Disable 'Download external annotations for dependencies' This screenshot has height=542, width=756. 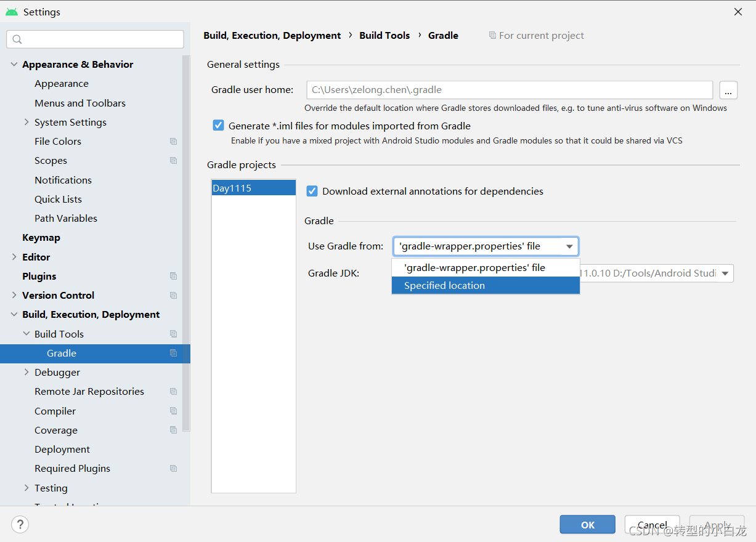pos(312,191)
